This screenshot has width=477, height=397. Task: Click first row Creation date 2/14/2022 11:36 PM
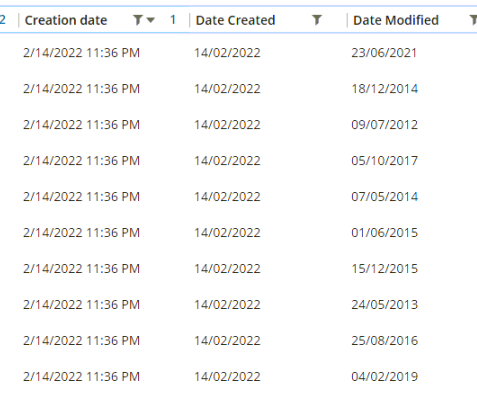81,53
